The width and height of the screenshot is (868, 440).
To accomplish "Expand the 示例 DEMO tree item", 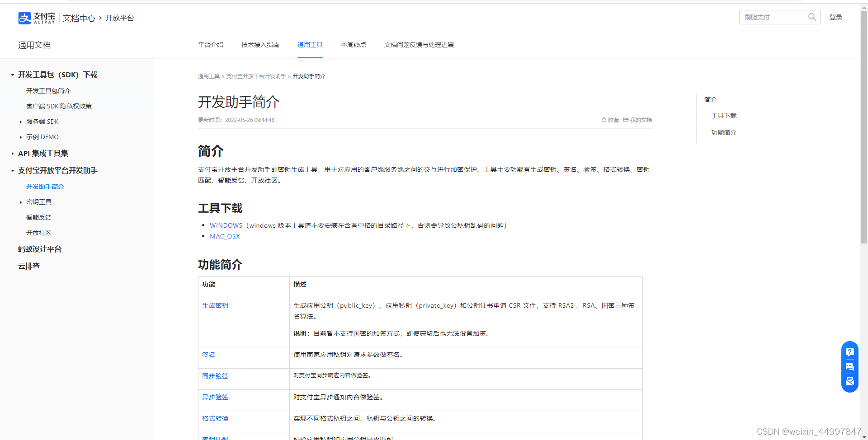I will click(21, 137).
